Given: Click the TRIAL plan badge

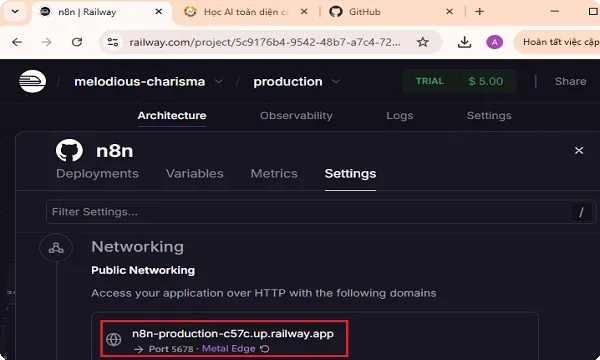Looking at the screenshot, I should (x=430, y=81).
